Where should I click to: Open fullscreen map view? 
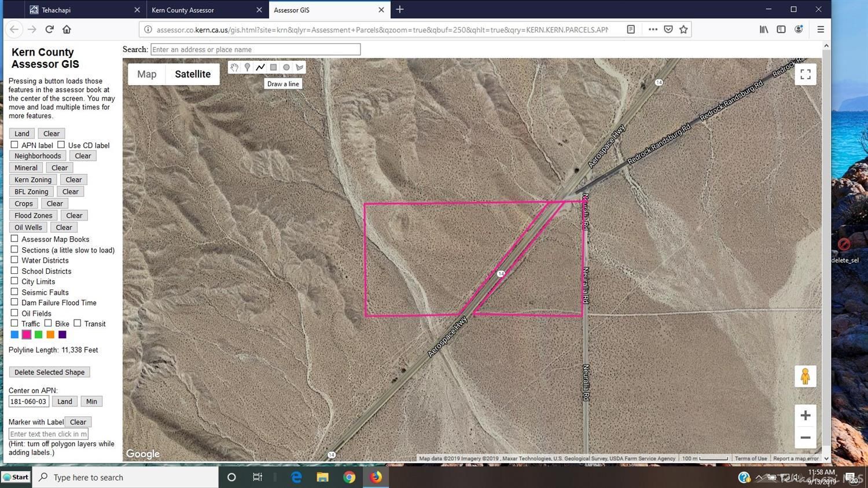pos(805,74)
